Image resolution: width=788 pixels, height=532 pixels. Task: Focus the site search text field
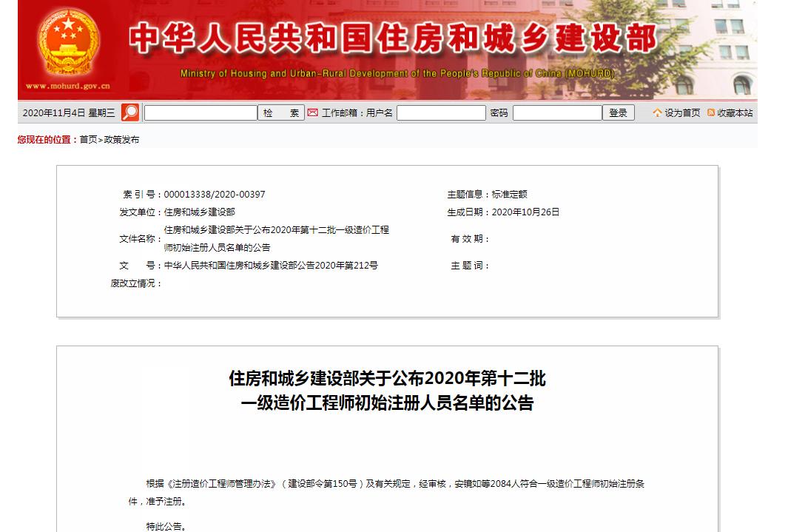[201, 112]
